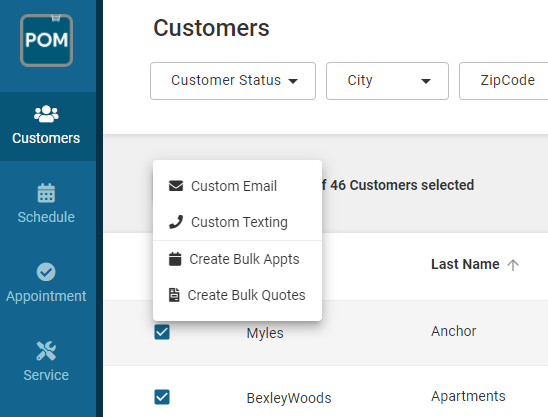Open the ZipCode filter dropdown
Viewport: 548px width, 417px height.
[504, 81]
